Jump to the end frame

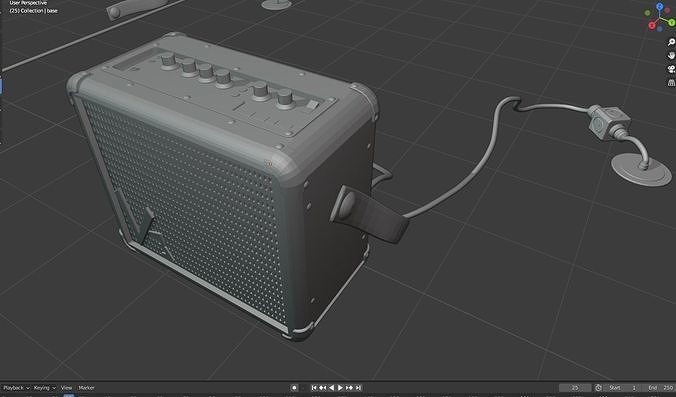358,388
